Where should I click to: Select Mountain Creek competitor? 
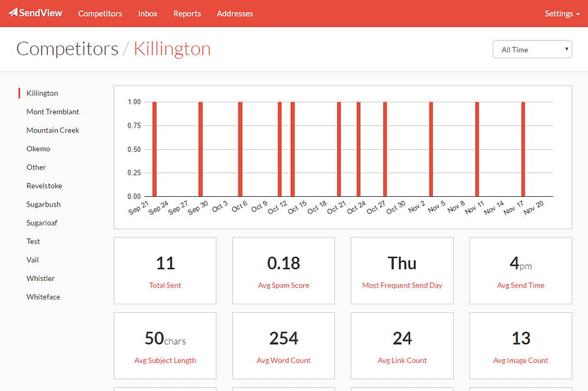click(53, 130)
